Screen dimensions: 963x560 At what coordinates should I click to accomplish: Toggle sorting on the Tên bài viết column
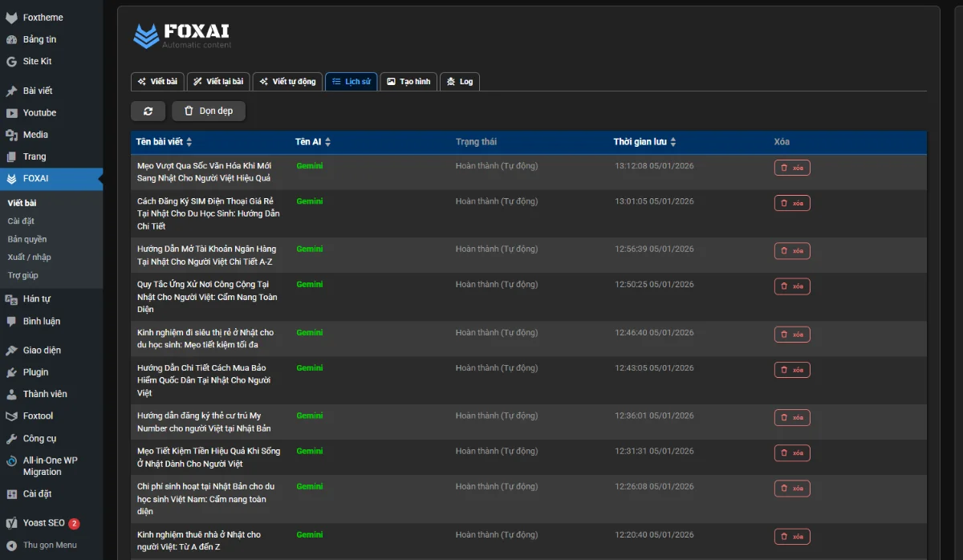(x=189, y=141)
